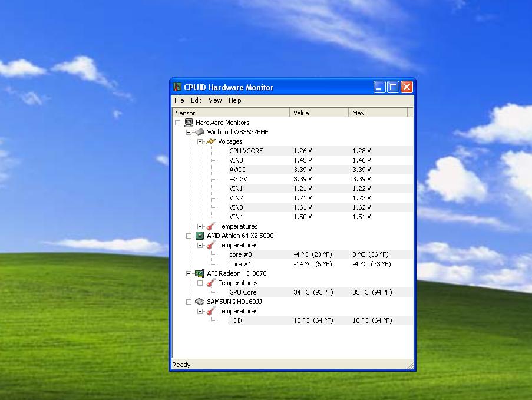Screen dimensions: 532x400
Task: Click thermometer icon beside Winbond Temperatures
Action: [211, 226]
